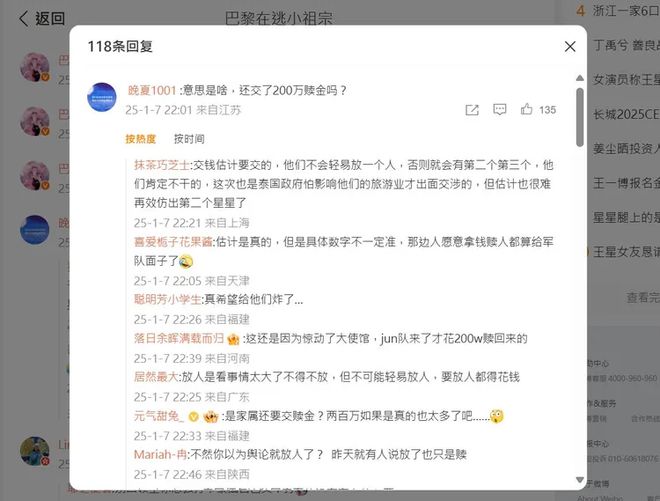Open 抹茶巧芝士 user profile link
The width and height of the screenshot is (660, 501).
point(162,165)
